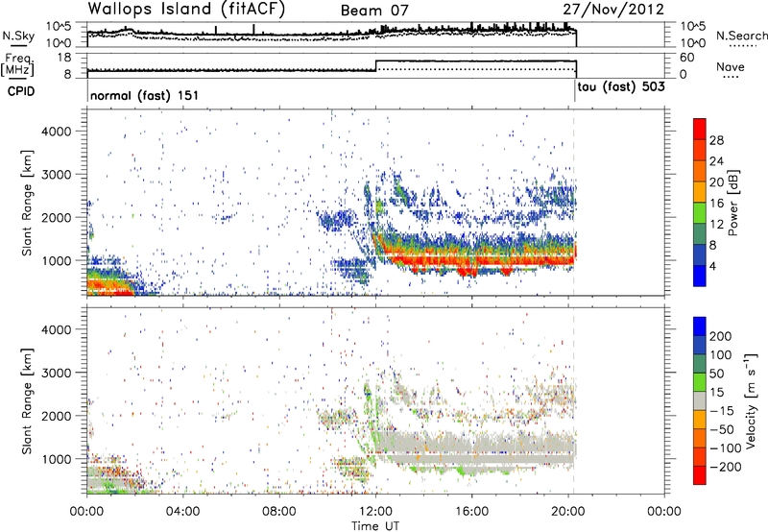The image size is (768, 532).
Task: Click the '28' value on Power colorbar
Action: coord(716,141)
